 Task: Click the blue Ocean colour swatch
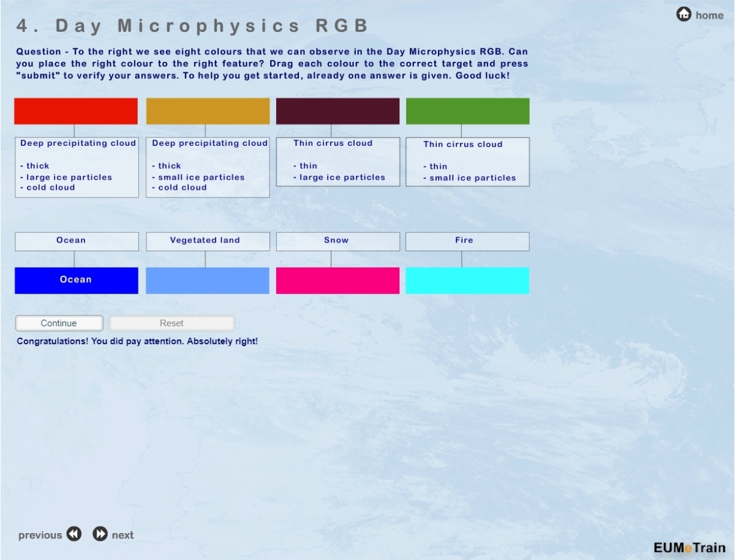76,280
